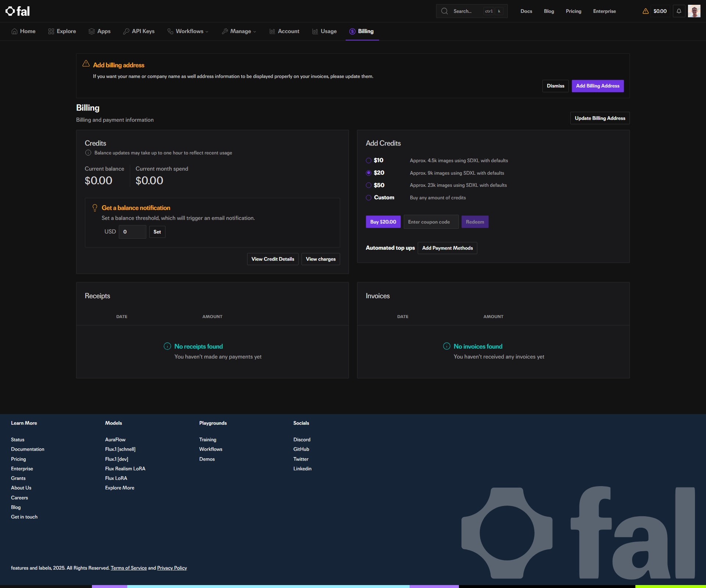The height and width of the screenshot is (588, 706).
Task: Select the $10 credit option
Action: [368, 160]
